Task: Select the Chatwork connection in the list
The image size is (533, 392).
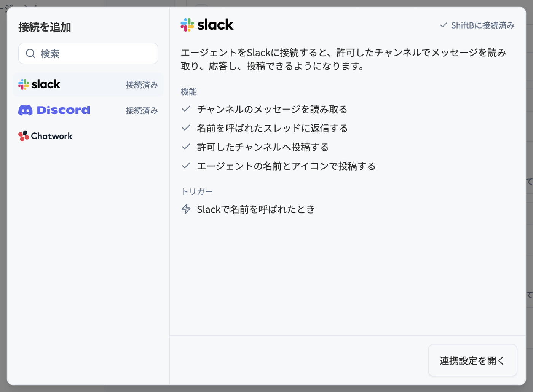Action: tap(88, 136)
